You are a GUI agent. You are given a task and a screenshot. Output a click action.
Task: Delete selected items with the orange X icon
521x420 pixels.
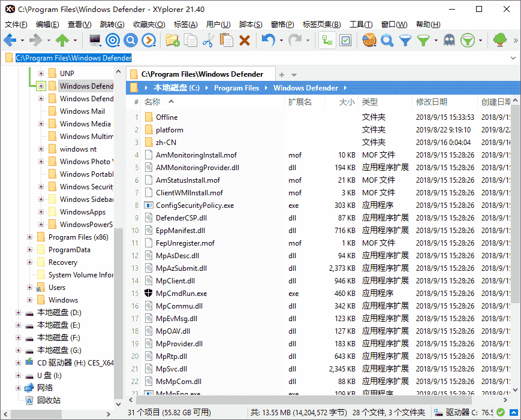(x=245, y=41)
